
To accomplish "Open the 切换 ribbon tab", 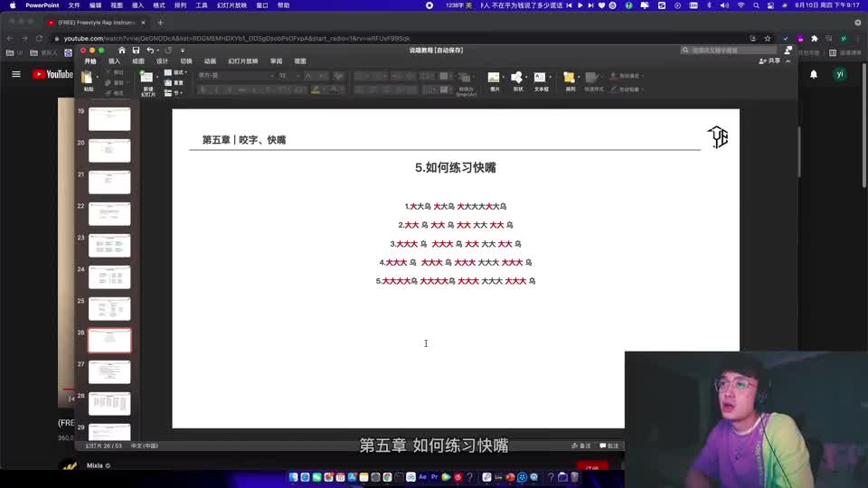I will 186,61.
